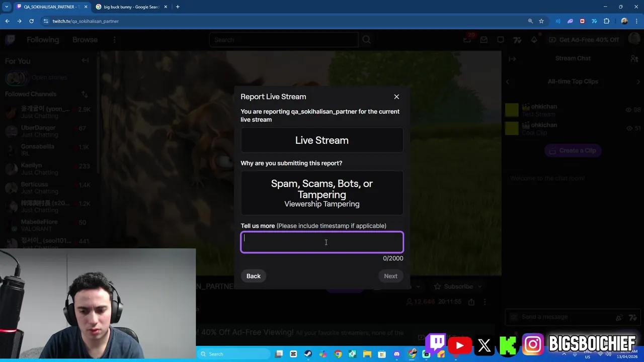The height and width of the screenshot is (362, 644).
Task: Collapse the Stream Chat panel
Action: 512,59
